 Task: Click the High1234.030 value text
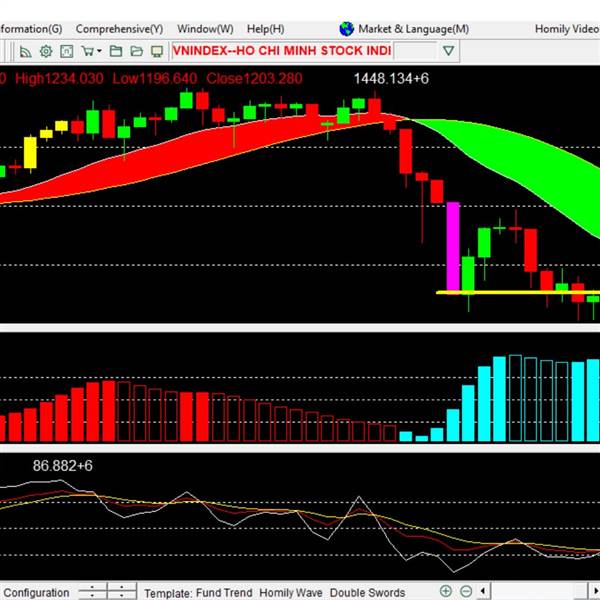pyautogui.click(x=59, y=79)
